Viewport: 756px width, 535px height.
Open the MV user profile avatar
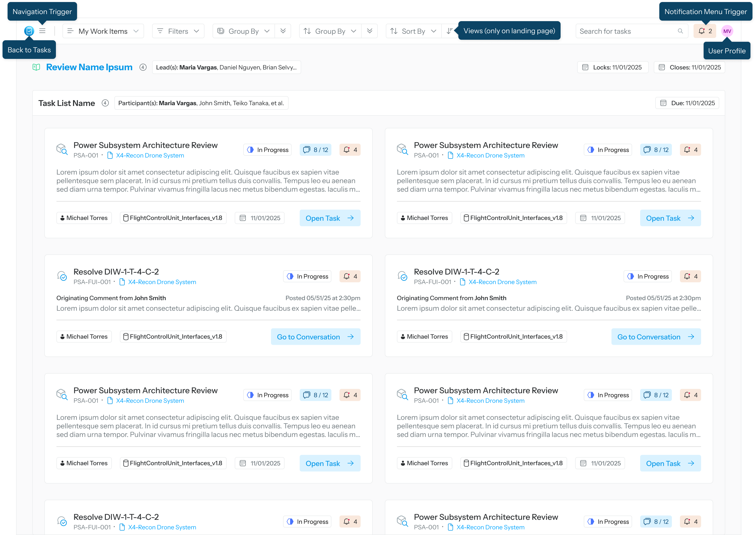[x=727, y=31]
